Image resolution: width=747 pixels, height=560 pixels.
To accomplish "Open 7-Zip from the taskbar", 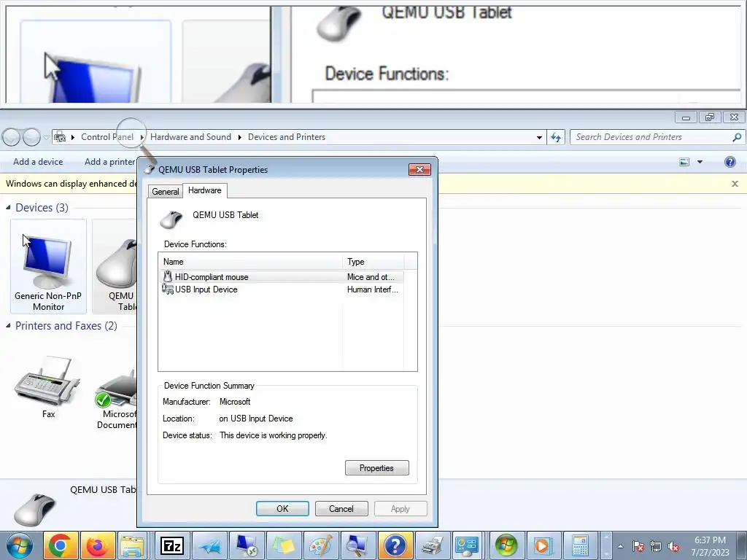I will click(x=172, y=545).
